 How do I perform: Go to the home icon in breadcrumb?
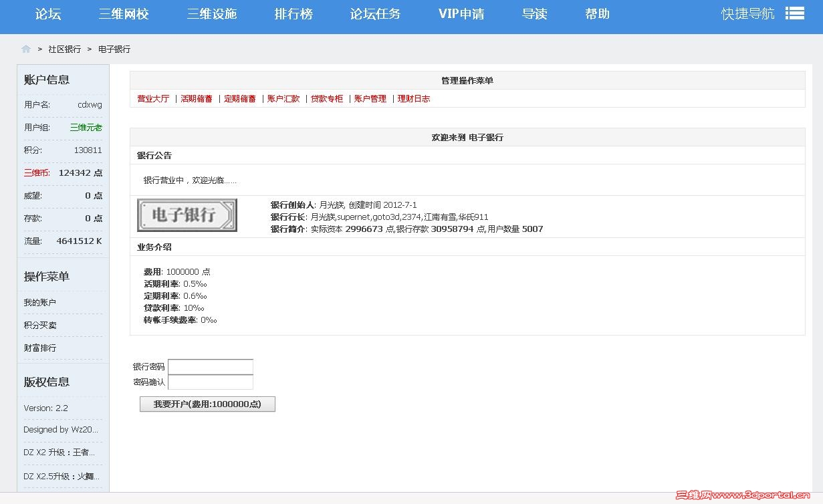coord(26,49)
